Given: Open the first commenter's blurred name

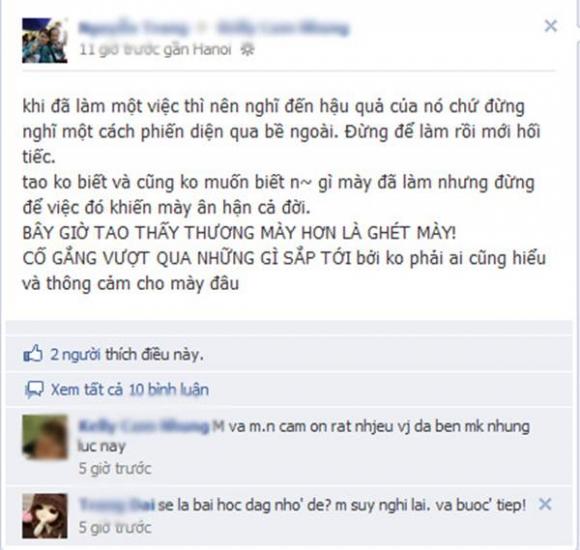Looking at the screenshot, I should click(144, 426).
